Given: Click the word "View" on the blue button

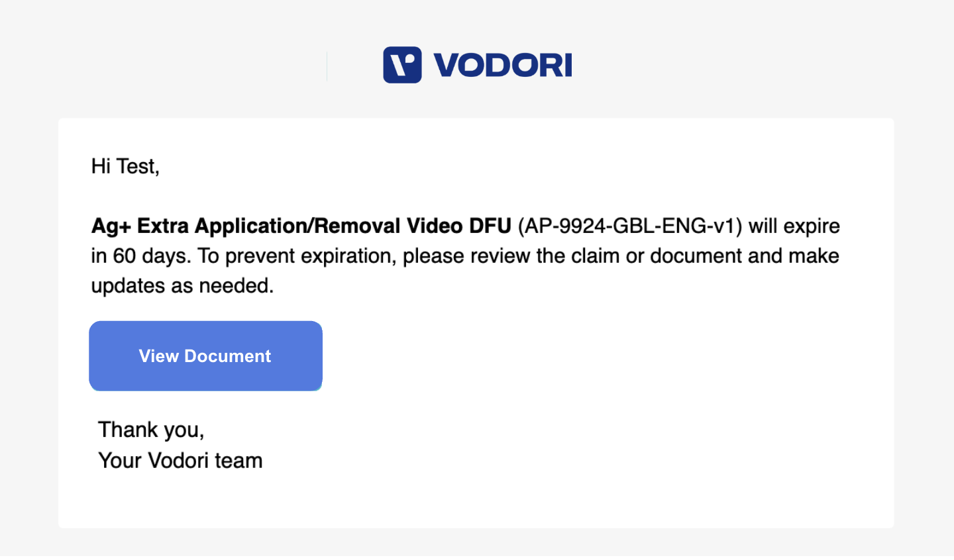Looking at the screenshot, I should coord(159,356).
